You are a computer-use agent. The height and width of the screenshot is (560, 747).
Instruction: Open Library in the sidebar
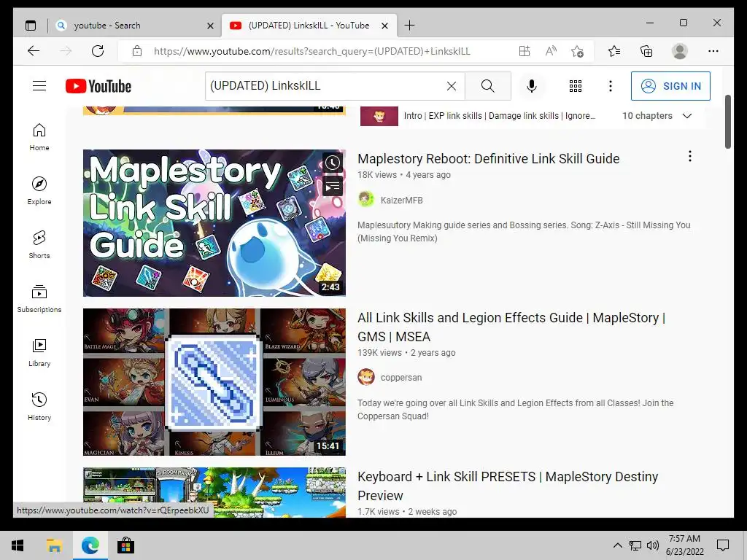(39, 352)
